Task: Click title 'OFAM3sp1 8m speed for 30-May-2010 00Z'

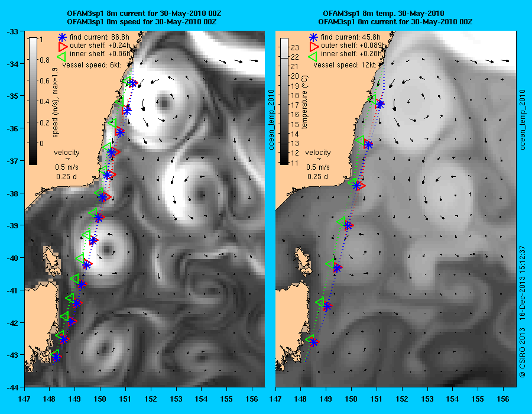Action: tap(142, 22)
